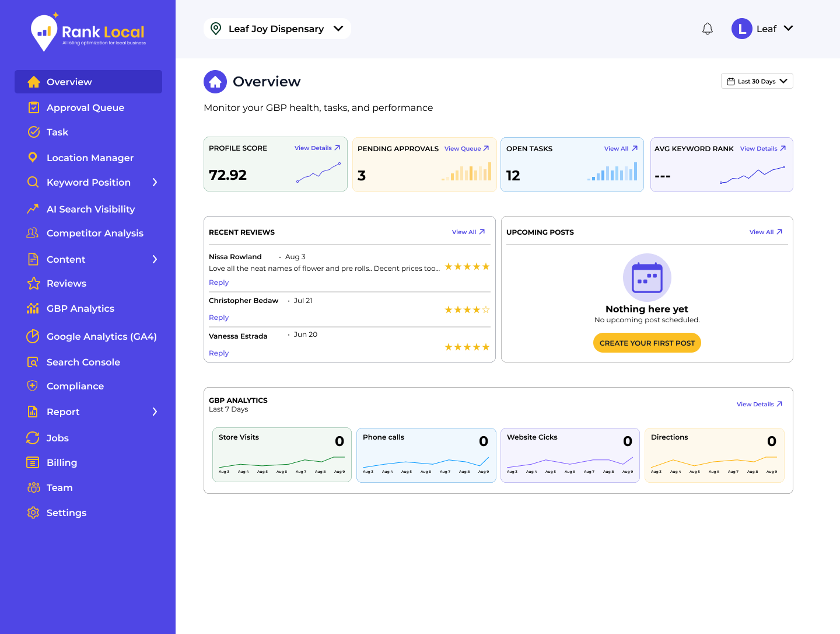Screen dimensions: 840x634
Task: Click View All in Recent Reviews
Action: pyautogui.click(x=468, y=232)
